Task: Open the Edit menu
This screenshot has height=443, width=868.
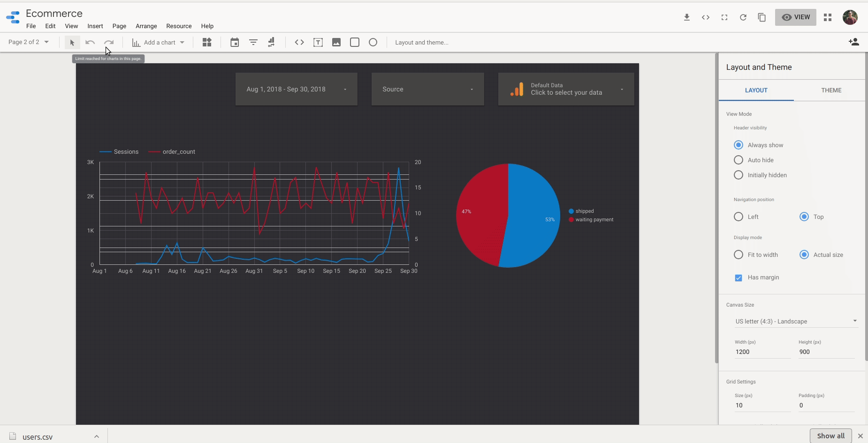Action: tap(50, 26)
